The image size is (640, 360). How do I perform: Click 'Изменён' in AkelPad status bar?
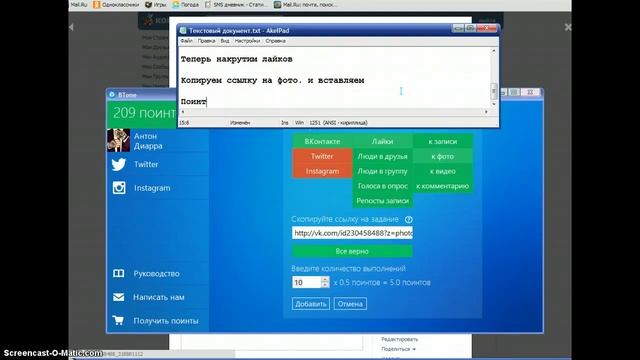coord(240,122)
